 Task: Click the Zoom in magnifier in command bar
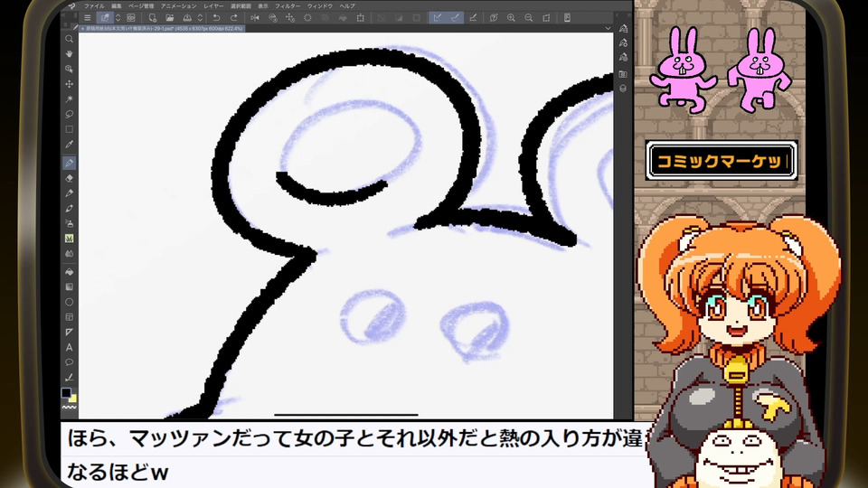coord(511,18)
